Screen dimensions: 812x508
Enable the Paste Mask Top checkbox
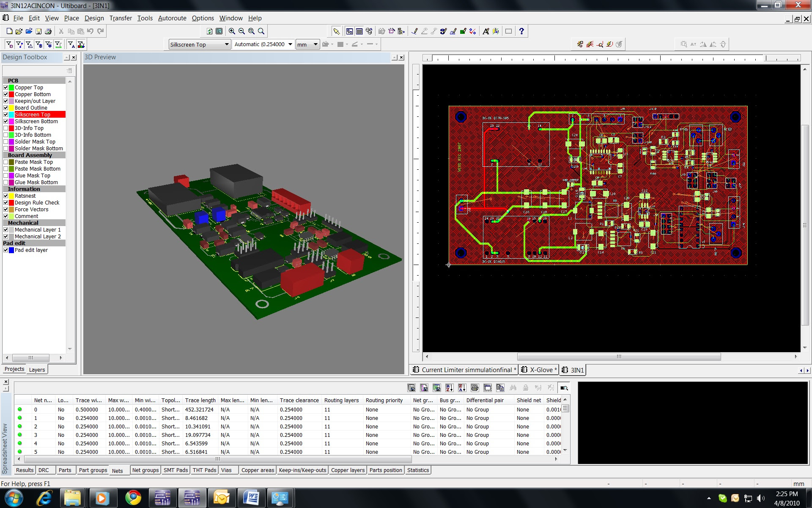pos(5,162)
